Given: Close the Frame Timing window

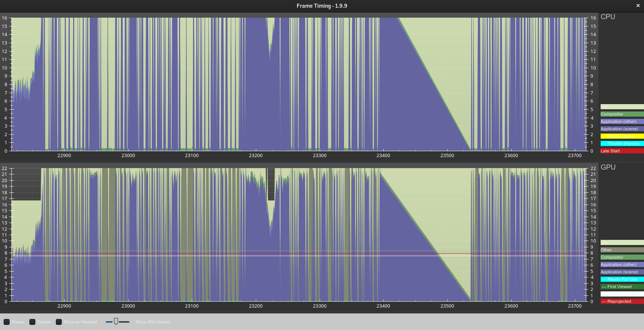Looking at the screenshot, I should pos(638,6).
